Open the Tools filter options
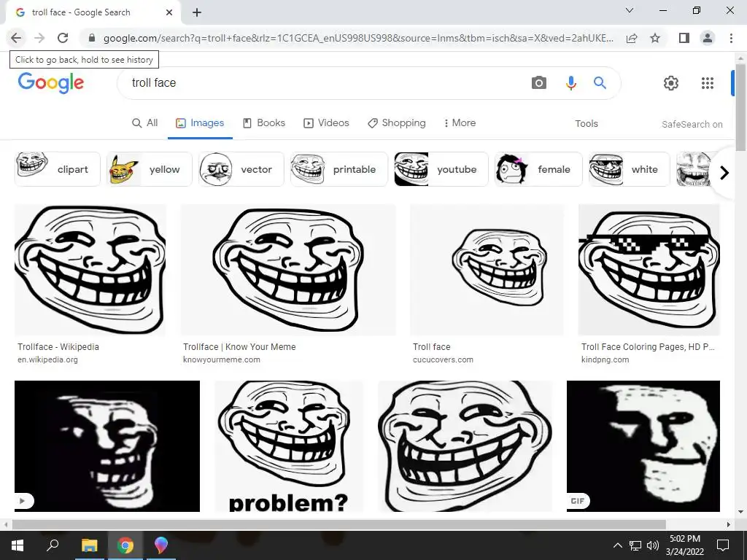Screen dimensions: 747x560 coord(587,124)
